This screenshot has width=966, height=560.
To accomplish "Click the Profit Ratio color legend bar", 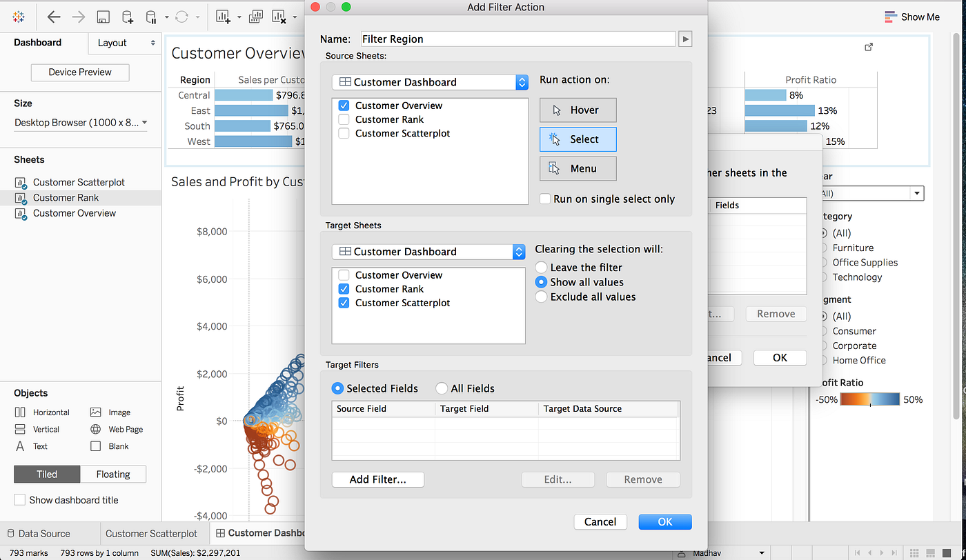I will tap(870, 399).
